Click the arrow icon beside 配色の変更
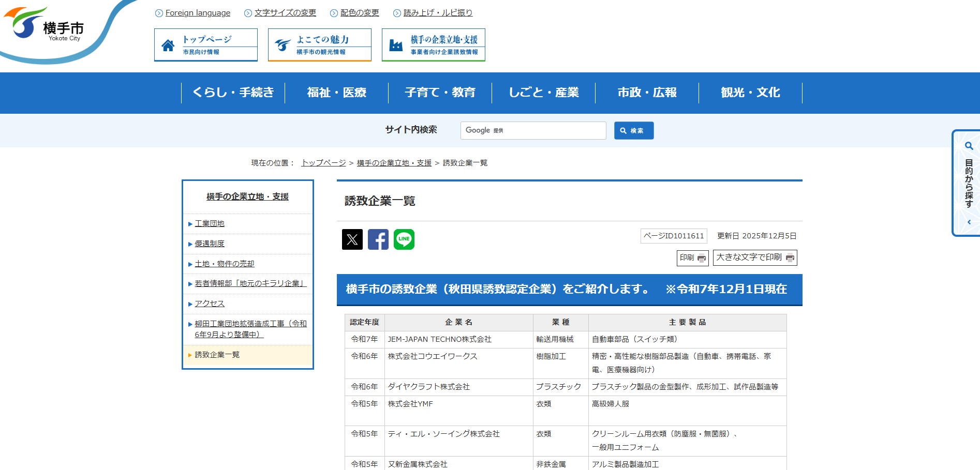This screenshot has width=980, height=470. [x=334, y=13]
